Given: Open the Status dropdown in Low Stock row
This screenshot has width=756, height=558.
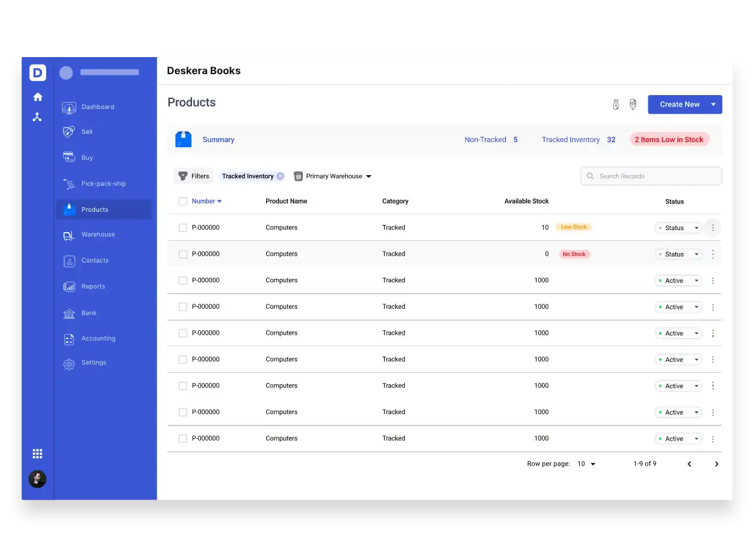Looking at the screenshot, I should pos(678,228).
